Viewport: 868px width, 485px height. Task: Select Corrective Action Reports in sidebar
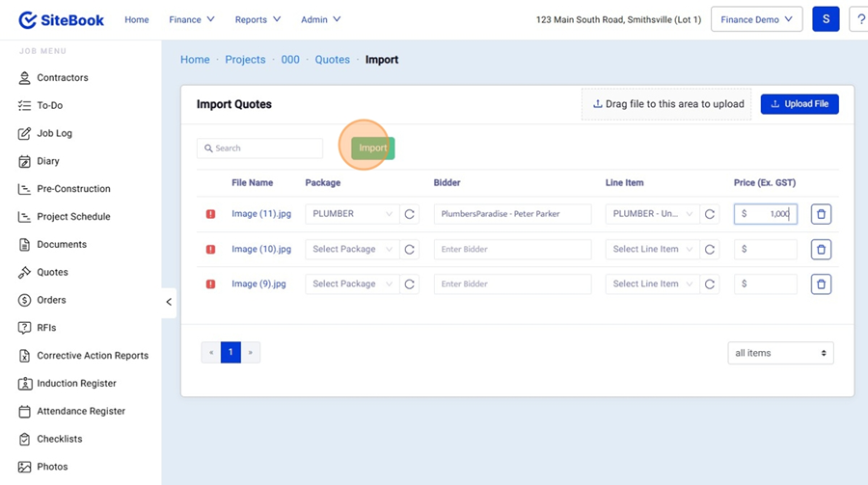pyautogui.click(x=92, y=356)
